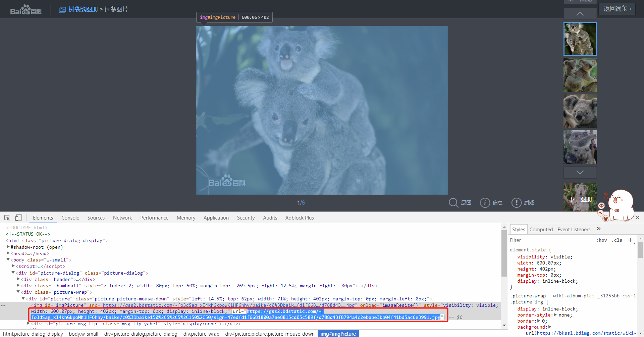Select the fourth koala group thumbnail
This screenshot has width=644, height=337.
click(x=580, y=147)
